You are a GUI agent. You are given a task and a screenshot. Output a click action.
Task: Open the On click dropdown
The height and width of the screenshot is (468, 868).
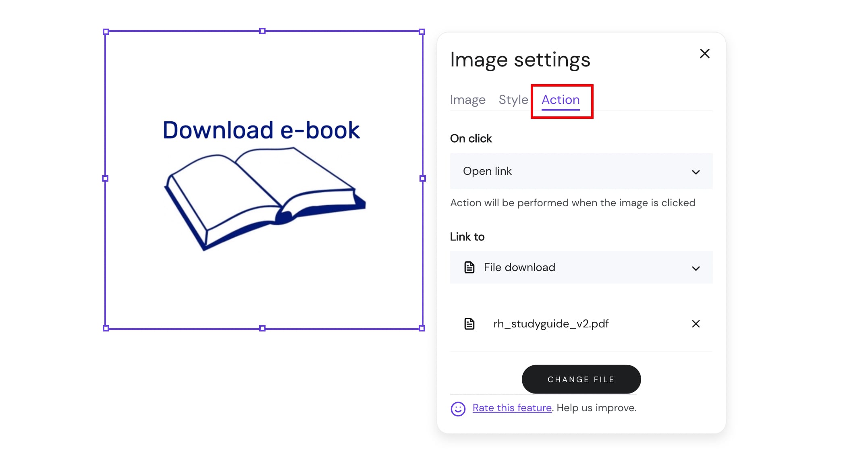click(581, 171)
